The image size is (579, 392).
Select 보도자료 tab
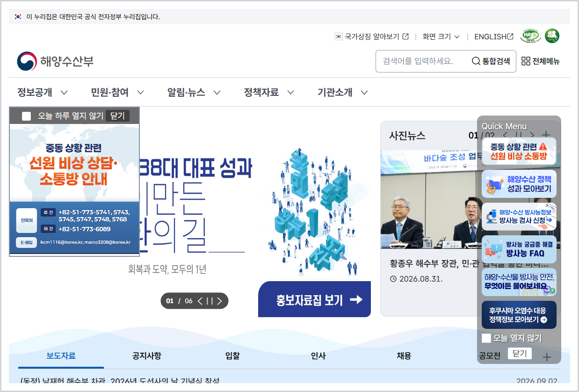click(x=61, y=356)
